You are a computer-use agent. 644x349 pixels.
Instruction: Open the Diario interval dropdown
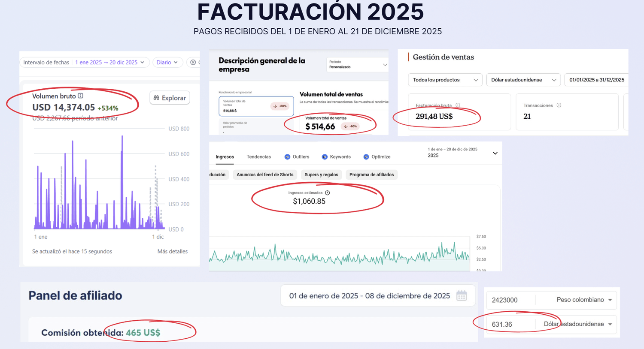click(167, 63)
